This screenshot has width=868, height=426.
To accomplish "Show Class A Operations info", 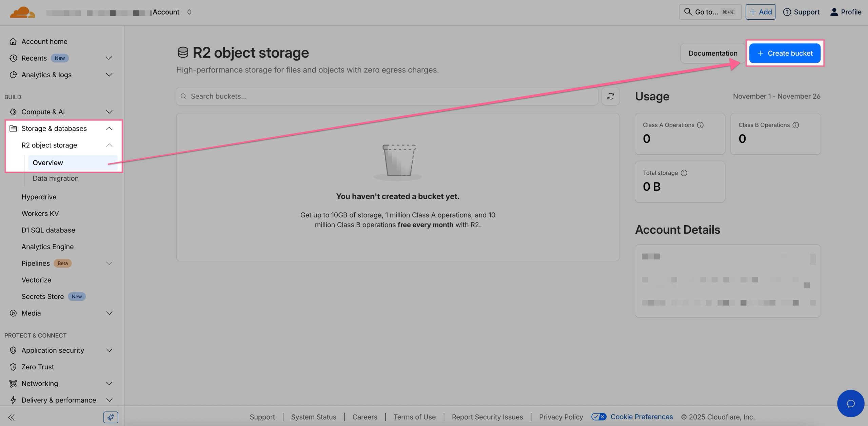I will point(700,125).
